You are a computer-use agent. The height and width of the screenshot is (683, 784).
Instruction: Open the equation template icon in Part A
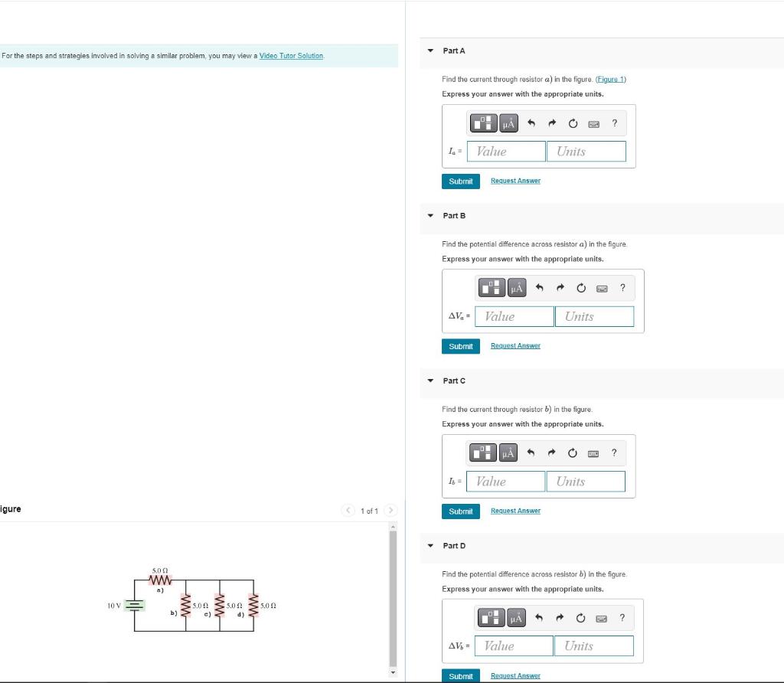tap(483, 123)
